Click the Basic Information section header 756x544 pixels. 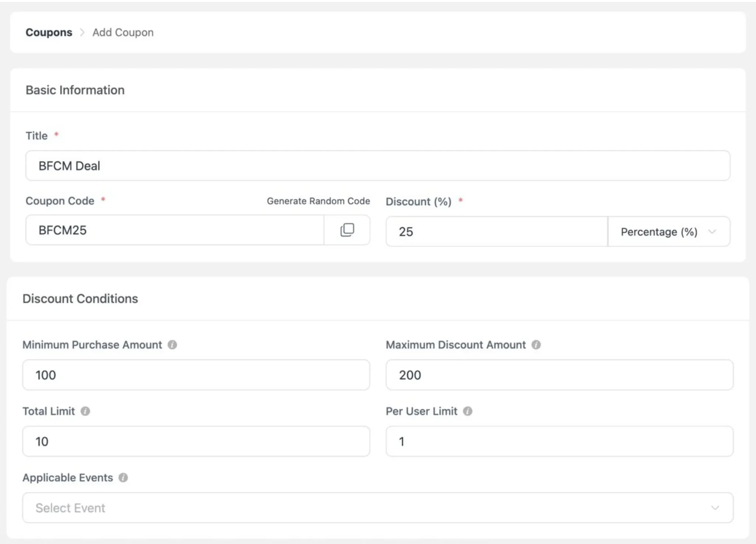[x=75, y=90]
